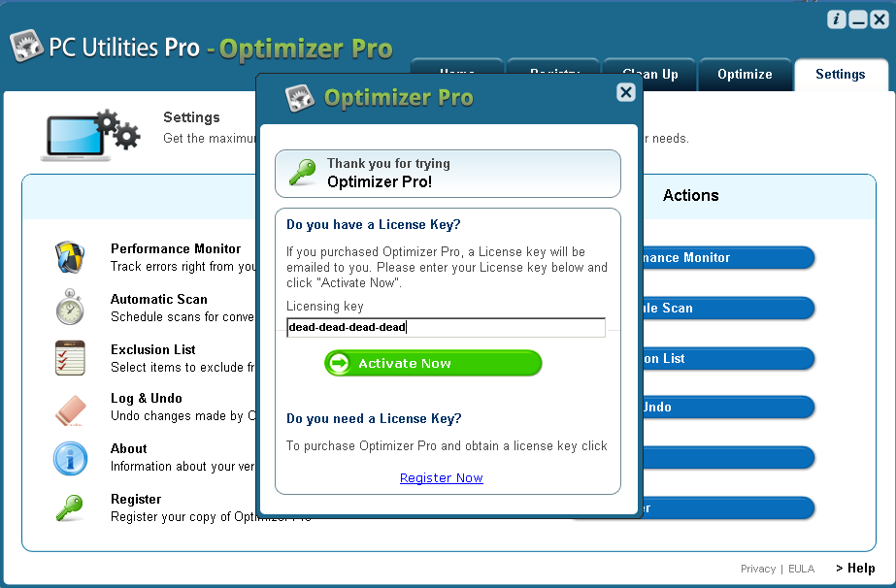Select the About heading text
This screenshot has height=588, width=896.
(x=128, y=448)
